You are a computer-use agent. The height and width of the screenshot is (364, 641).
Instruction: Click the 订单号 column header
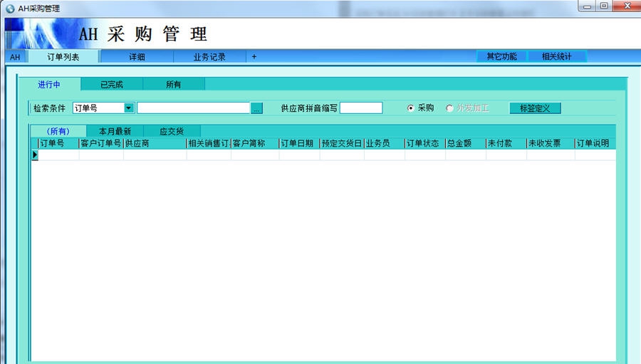(x=58, y=144)
